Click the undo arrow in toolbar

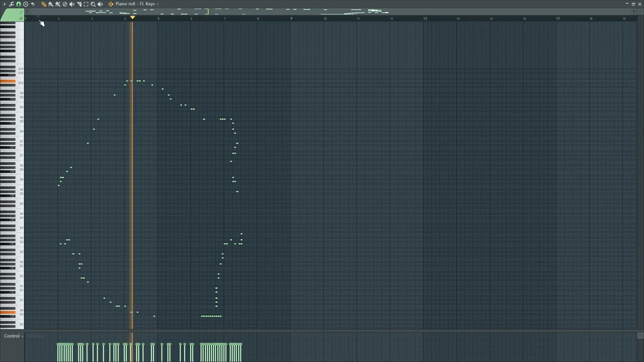click(x=33, y=4)
